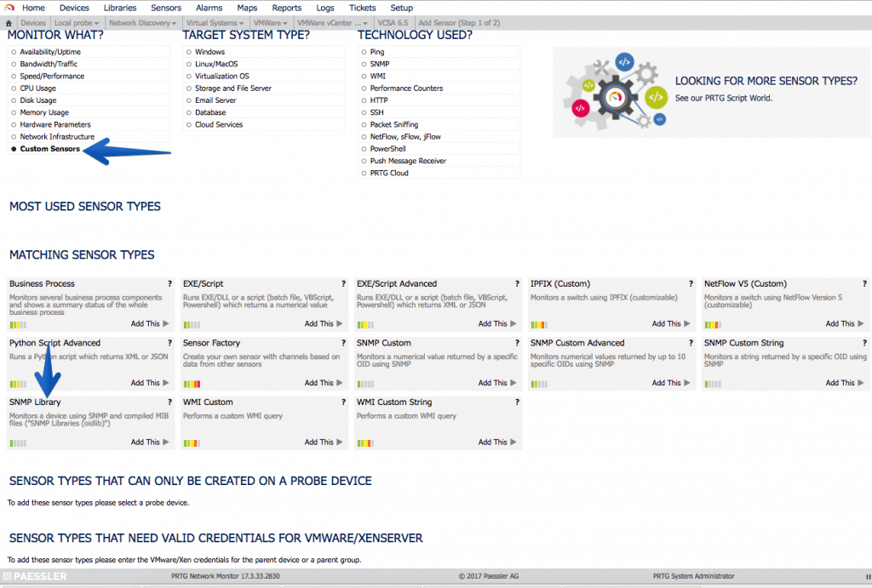Add the WMI Custom String sensor

[x=497, y=442]
